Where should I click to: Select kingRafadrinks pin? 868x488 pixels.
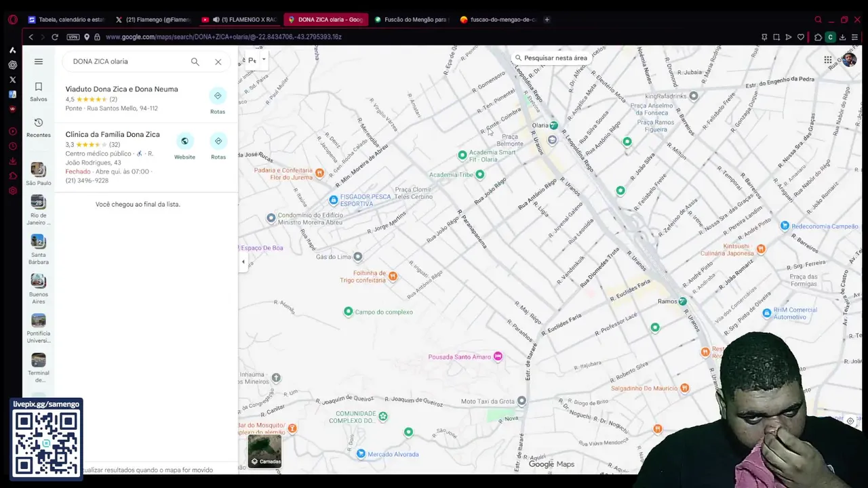tap(693, 96)
